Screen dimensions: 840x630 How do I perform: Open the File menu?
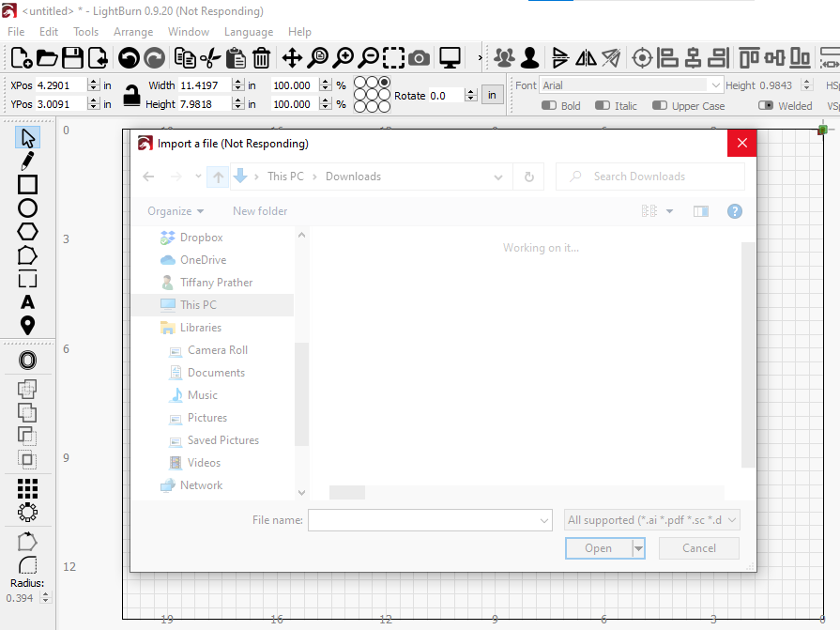[x=16, y=32]
